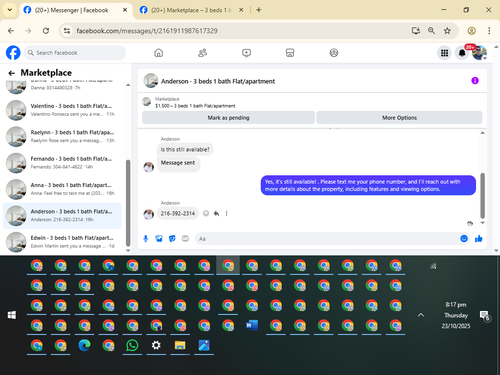The image size is (500, 375).
Task: Select the Anderson conversation row
Action: click(x=62, y=216)
